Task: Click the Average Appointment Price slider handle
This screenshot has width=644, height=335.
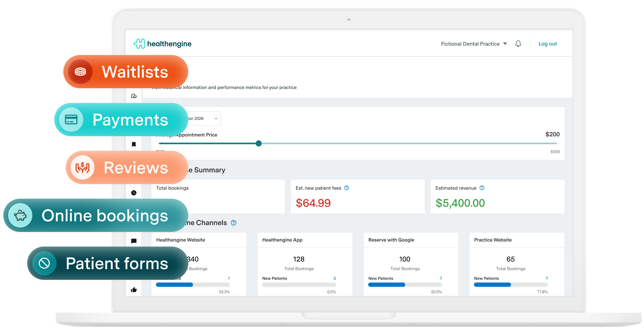Action: point(259,143)
